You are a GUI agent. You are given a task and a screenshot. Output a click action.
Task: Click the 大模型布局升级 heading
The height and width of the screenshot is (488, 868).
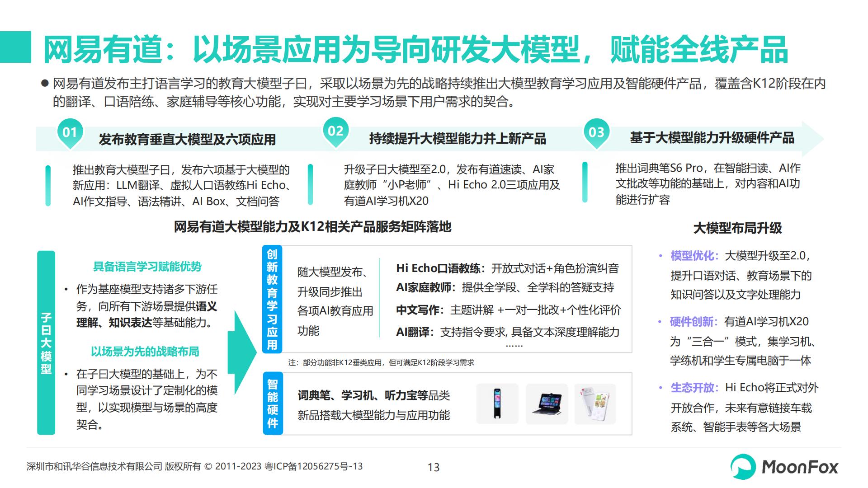point(737,228)
